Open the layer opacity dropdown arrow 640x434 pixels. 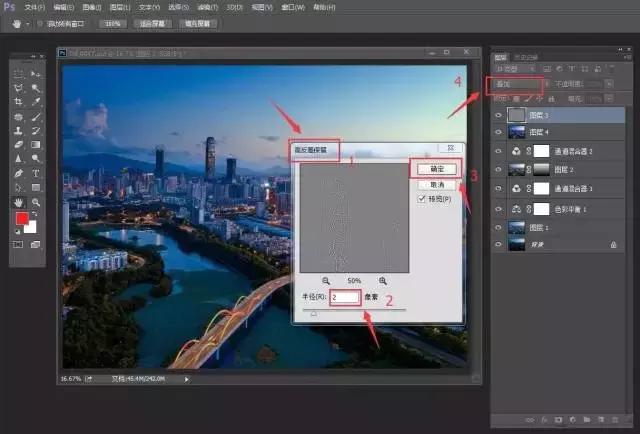click(609, 85)
